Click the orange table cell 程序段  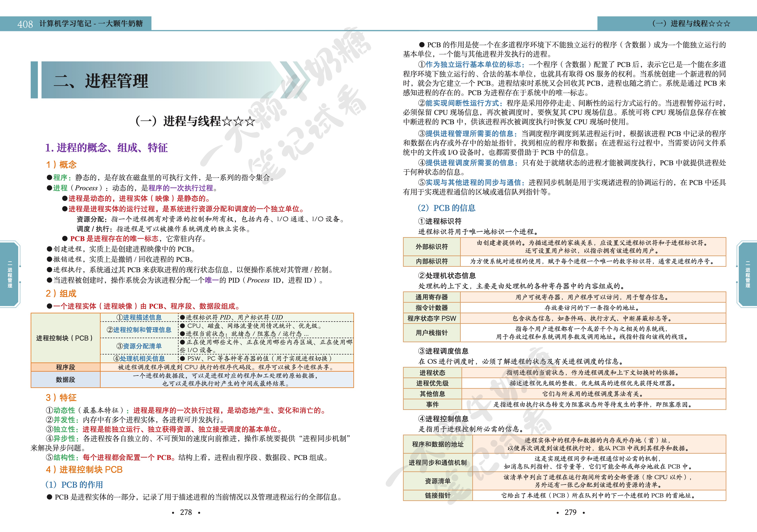coord(65,367)
